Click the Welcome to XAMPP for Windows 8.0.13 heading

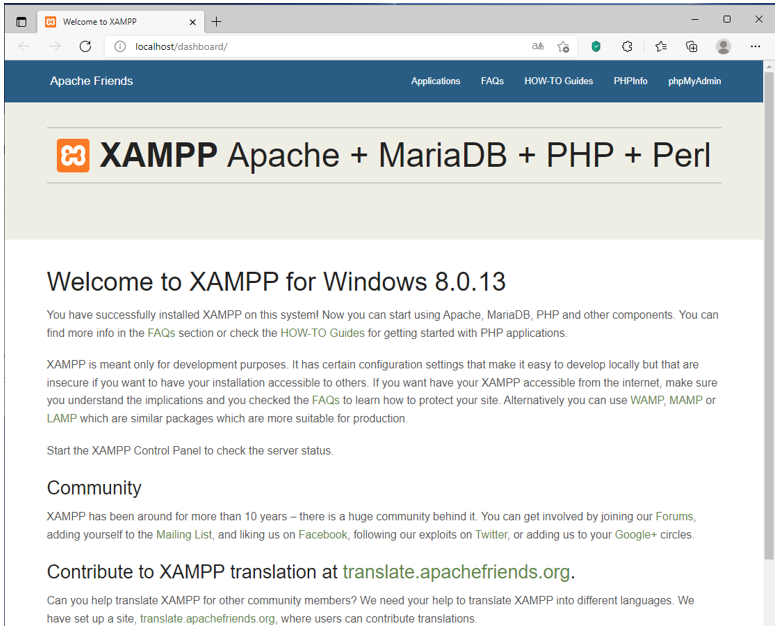coord(276,282)
